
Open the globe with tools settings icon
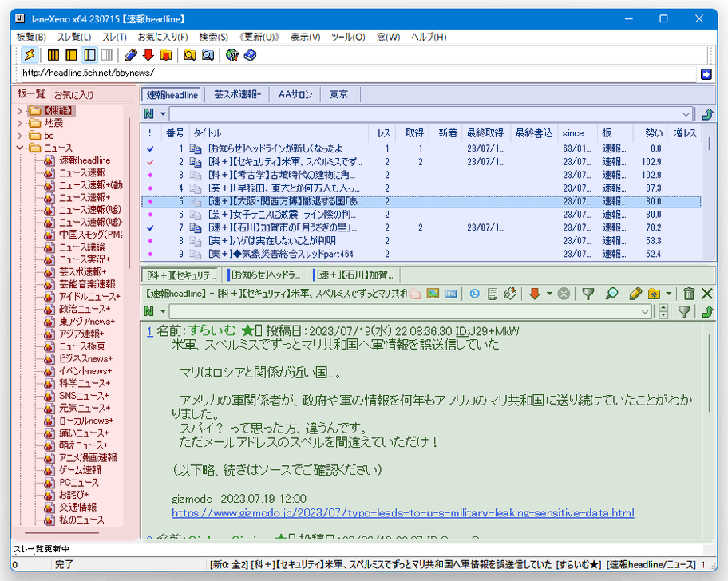(x=232, y=55)
